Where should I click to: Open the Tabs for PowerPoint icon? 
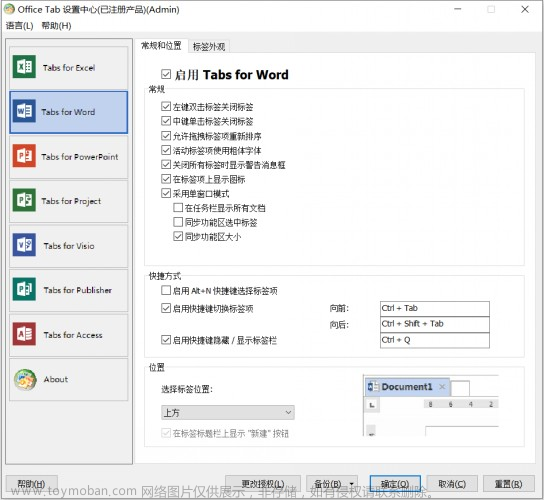pyautogui.click(x=24, y=156)
